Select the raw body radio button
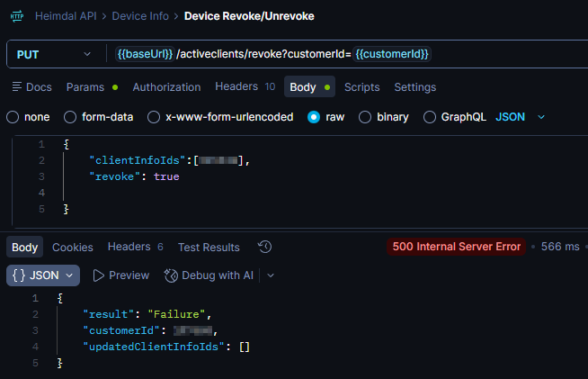The image size is (588, 379). pos(314,117)
